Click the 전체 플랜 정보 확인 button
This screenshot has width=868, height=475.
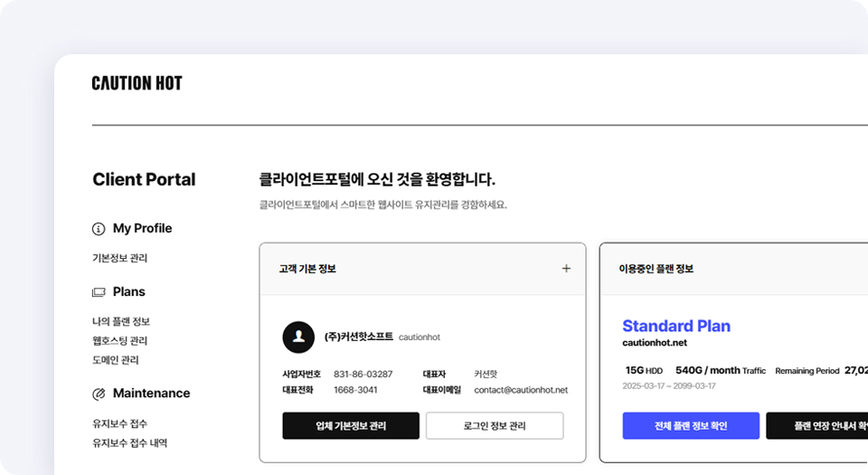(691, 426)
